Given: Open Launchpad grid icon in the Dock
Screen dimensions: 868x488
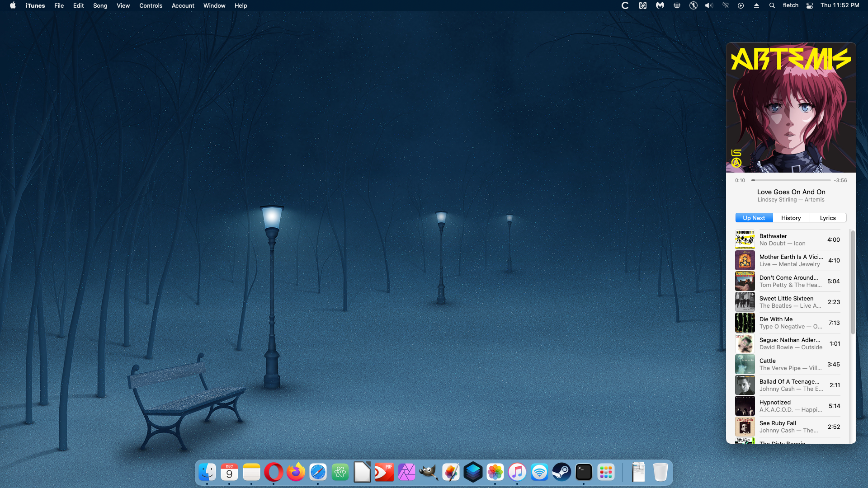Looking at the screenshot, I should 606,473.
